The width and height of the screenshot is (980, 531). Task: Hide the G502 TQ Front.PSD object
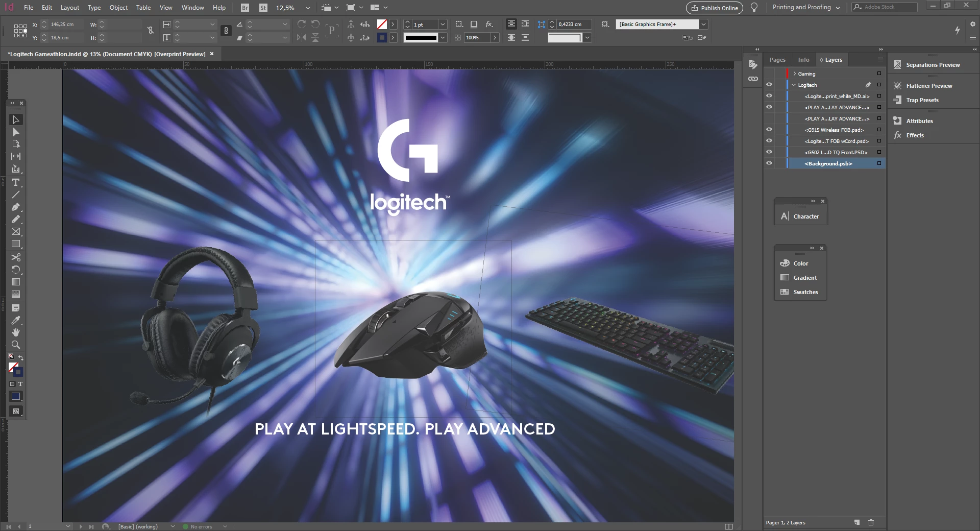click(x=769, y=152)
